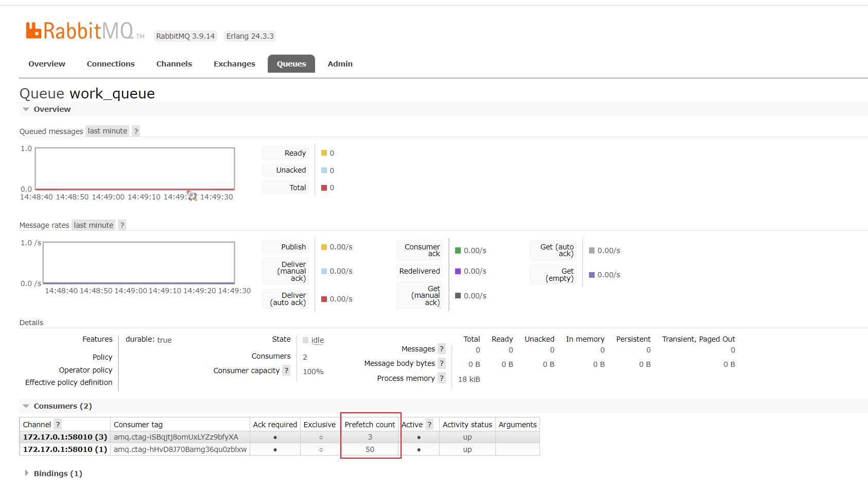
Task: Click the Effective policy definition label
Action: click(68, 382)
